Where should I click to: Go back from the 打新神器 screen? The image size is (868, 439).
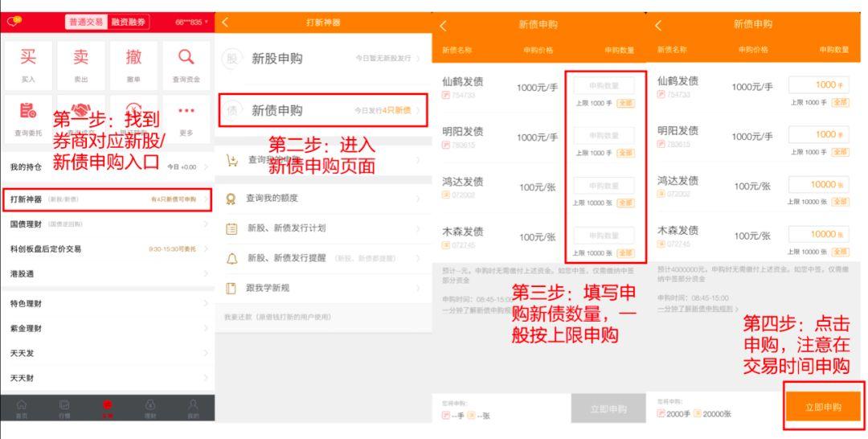click(225, 23)
